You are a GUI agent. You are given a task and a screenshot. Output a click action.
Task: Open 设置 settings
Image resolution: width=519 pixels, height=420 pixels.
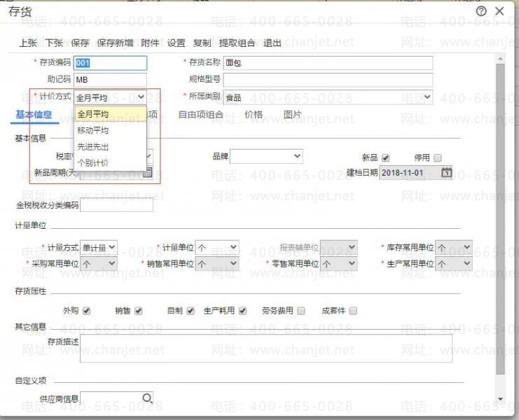pos(176,43)
